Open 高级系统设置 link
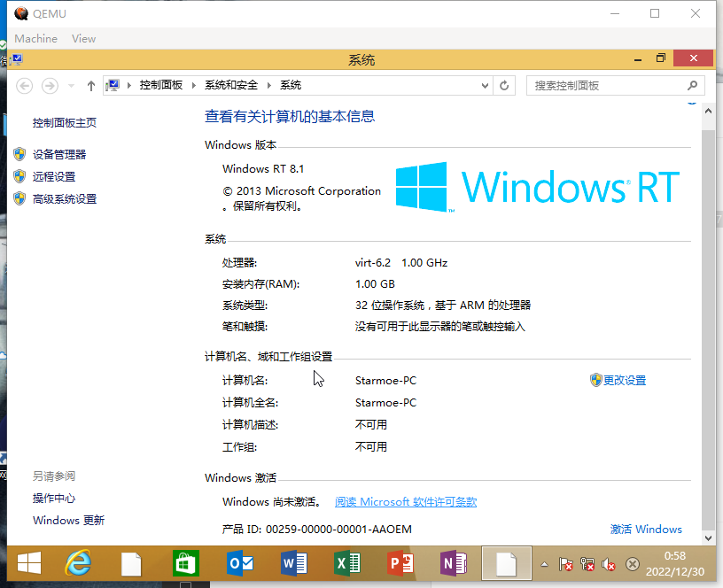This screenshot has height=588, width=723. tap(65, 199)
